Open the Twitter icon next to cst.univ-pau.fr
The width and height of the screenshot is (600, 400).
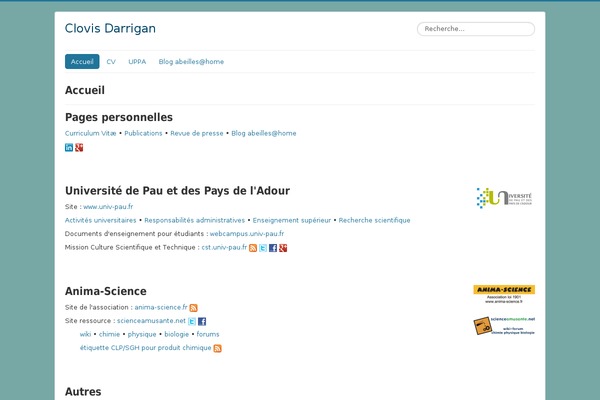(x=263, y=248)
